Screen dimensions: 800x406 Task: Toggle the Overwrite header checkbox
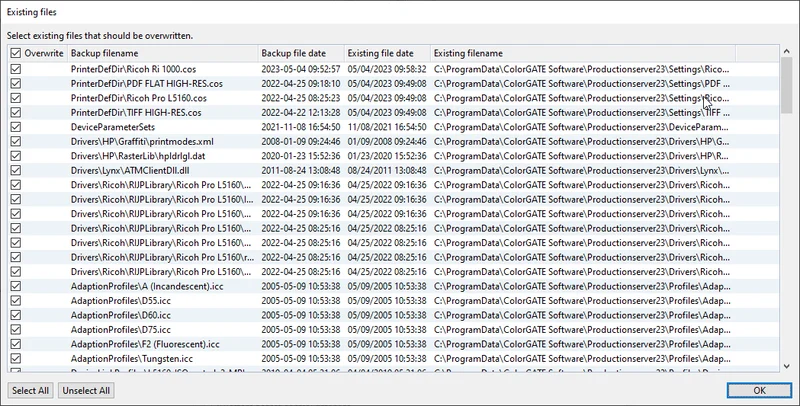point(15,52)
